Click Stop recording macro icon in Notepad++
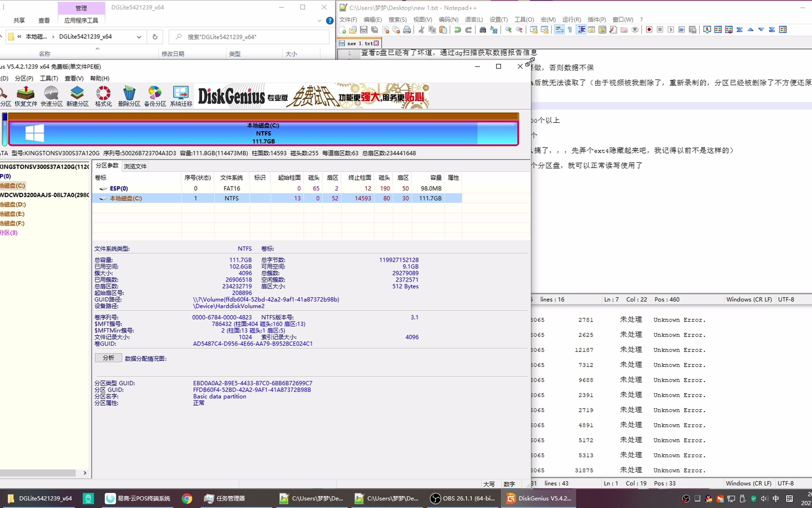The height and width of the screenshot is (508, 812). click(x=660, y=30)
